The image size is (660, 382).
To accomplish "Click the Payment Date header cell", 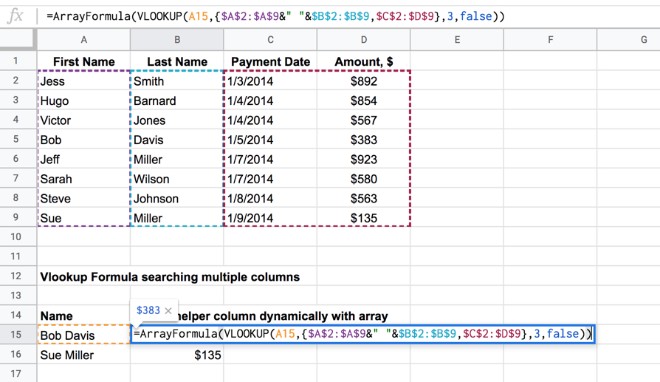I will tap(270, 61).
